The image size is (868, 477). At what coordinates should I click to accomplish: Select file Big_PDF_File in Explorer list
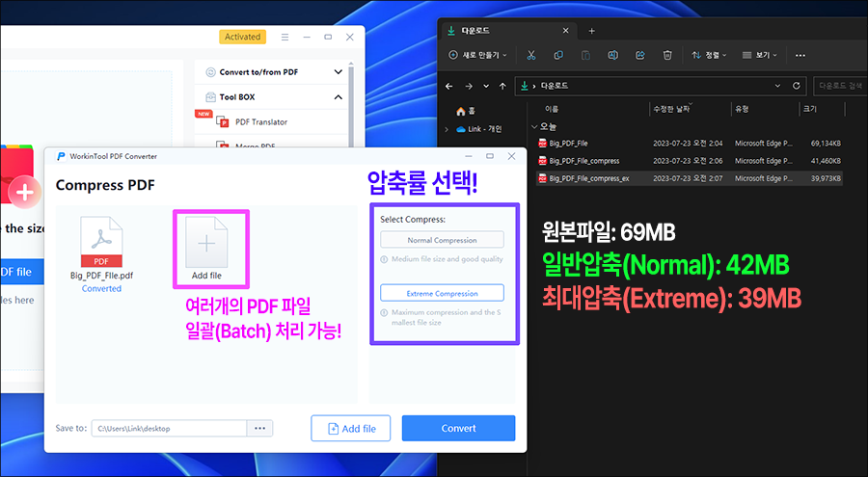point(568,144)
